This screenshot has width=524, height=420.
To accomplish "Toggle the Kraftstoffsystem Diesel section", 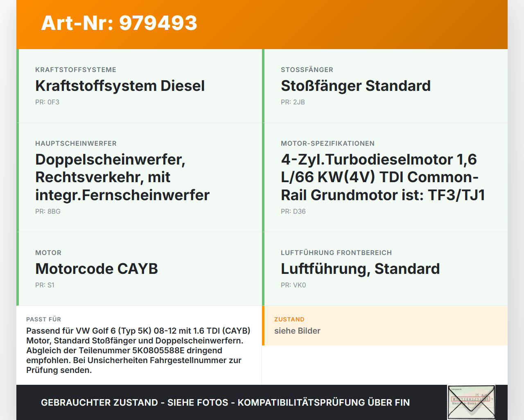I will (139, 86).
